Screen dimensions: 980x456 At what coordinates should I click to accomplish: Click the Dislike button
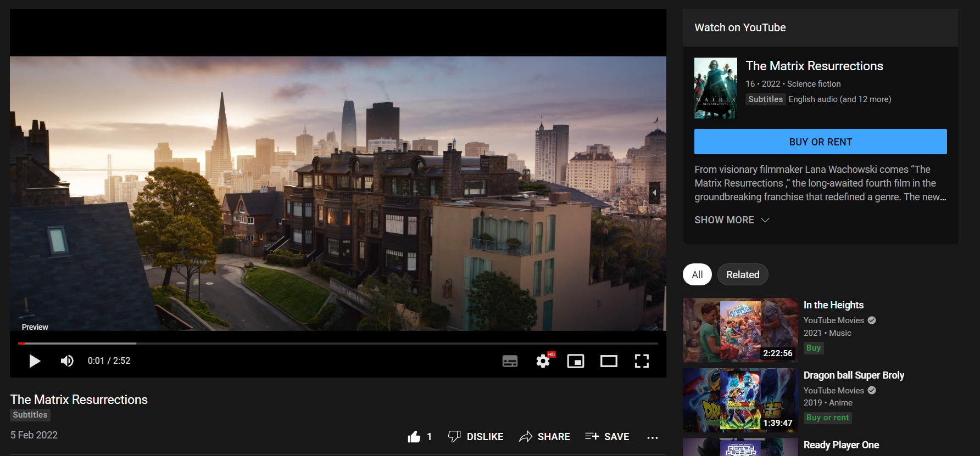pyautogui.click(x=476, y=437)
